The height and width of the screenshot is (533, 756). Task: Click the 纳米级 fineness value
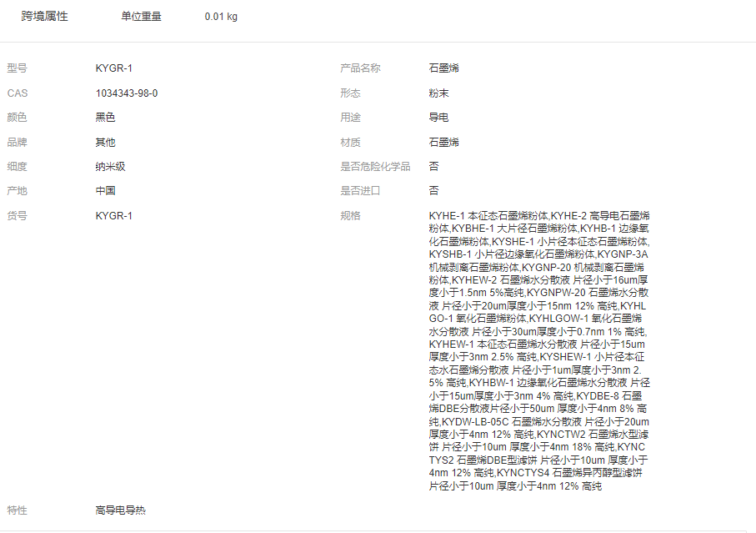pos(111,167)
